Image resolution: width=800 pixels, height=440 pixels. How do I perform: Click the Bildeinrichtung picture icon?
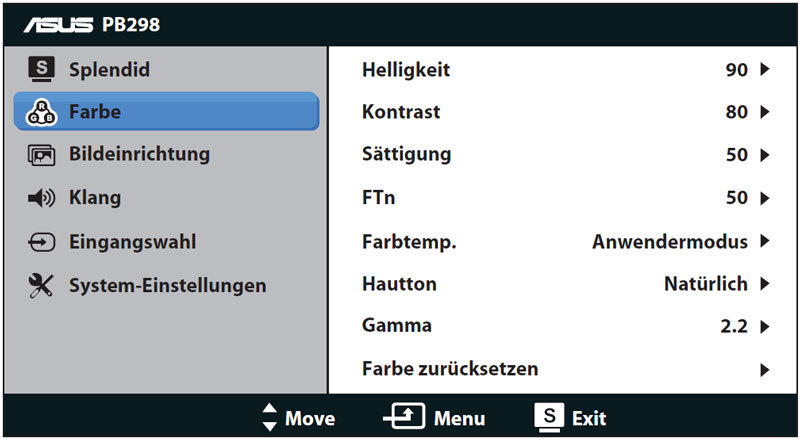pyautogui.click(x=41, y=155)
